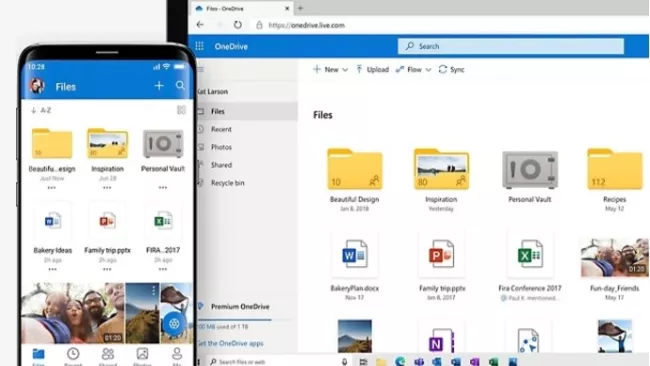Viewport: 650px width, 366px height.
Task: Tap the plus add icon on the phone
Action: click(x=159, y=86)
